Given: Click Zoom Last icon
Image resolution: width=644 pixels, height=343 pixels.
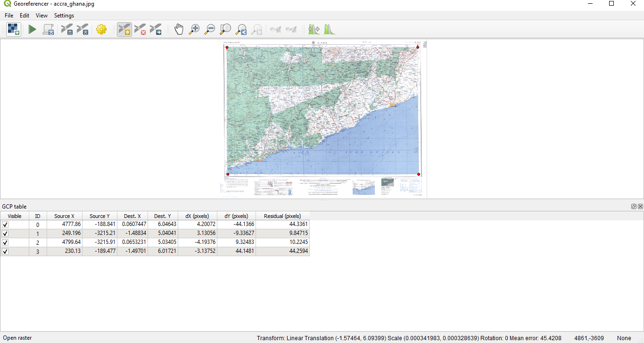Looking at the screenshot, I should click(x=241, y=30).
